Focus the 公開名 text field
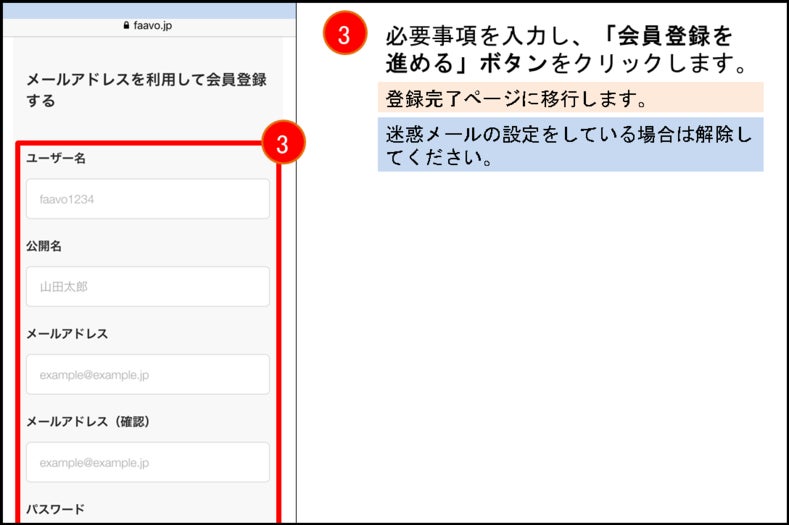The width and height of the screenshot is (789, 525). 148,286
